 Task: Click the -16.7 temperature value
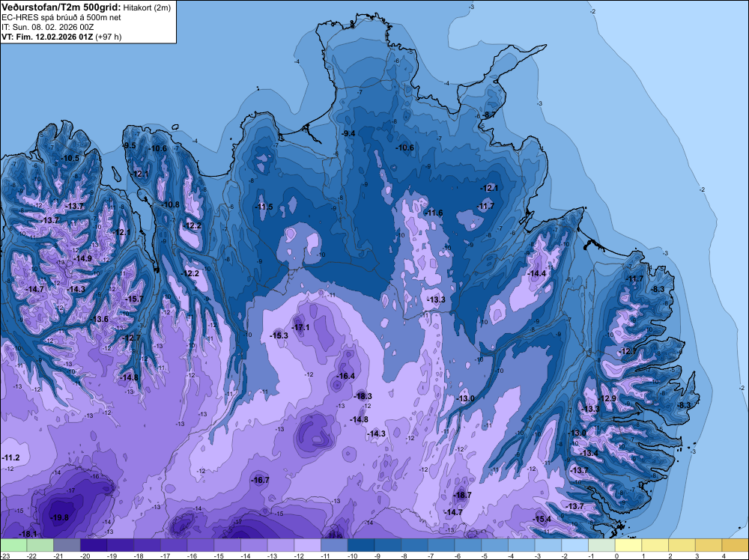click(261, 481)
